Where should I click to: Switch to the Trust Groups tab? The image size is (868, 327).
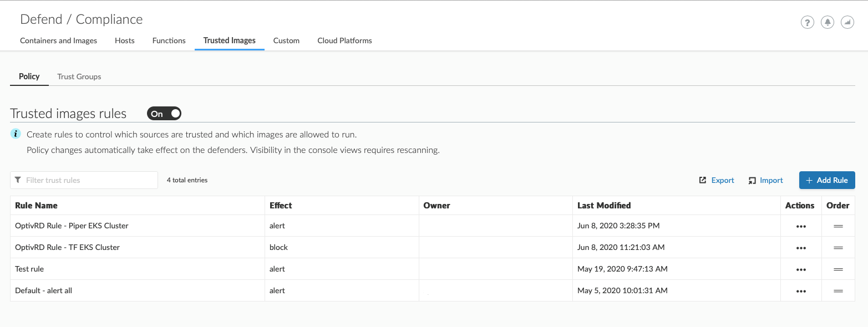pos(79,76)
